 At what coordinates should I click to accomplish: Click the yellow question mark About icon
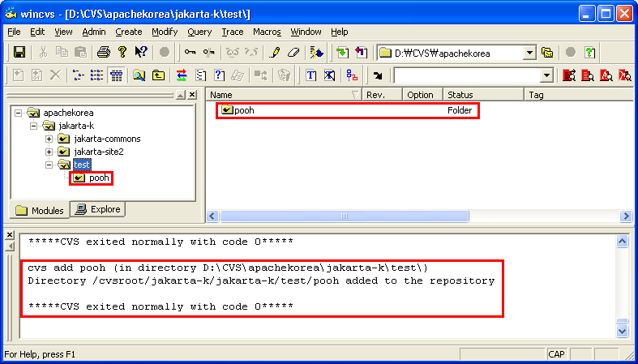coord(122,53)
